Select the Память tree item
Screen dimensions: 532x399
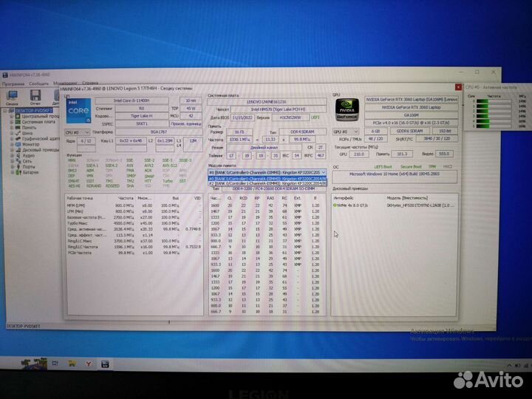pyautogui.click(x=29, y=128)
